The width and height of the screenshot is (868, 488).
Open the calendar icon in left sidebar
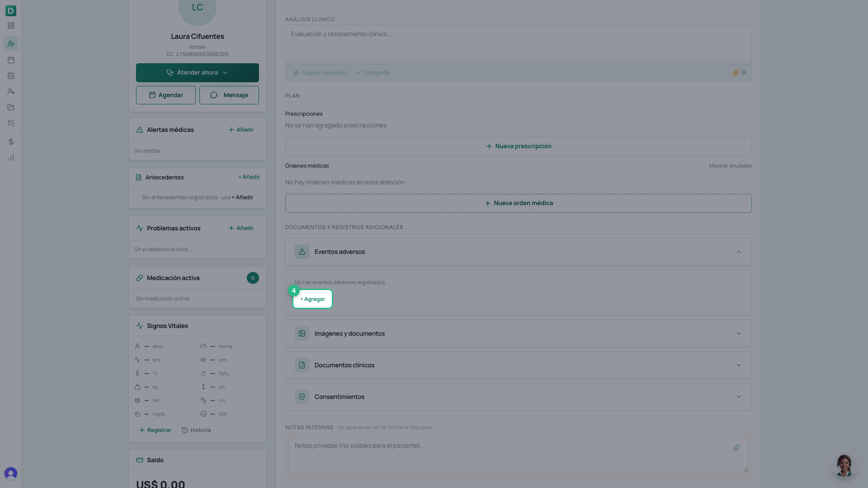[11, 60]
